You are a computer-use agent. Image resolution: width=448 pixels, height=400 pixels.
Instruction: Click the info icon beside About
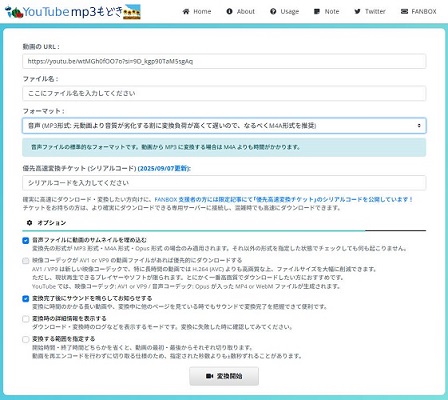[229, 12]
